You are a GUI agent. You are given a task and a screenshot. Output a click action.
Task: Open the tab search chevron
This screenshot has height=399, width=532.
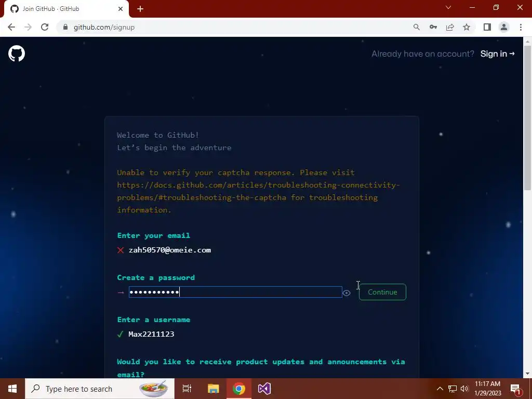click(x=448, y=7)
